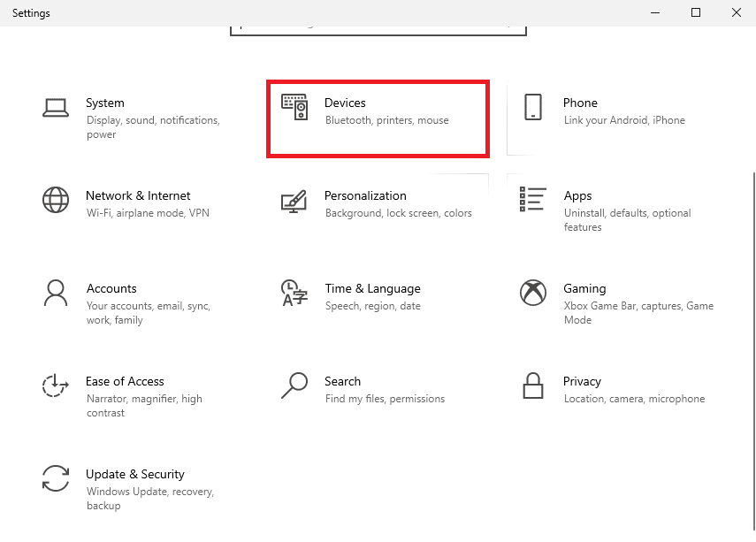
Task: Open the Time & Language settings tile
Action: click(376, 294)
